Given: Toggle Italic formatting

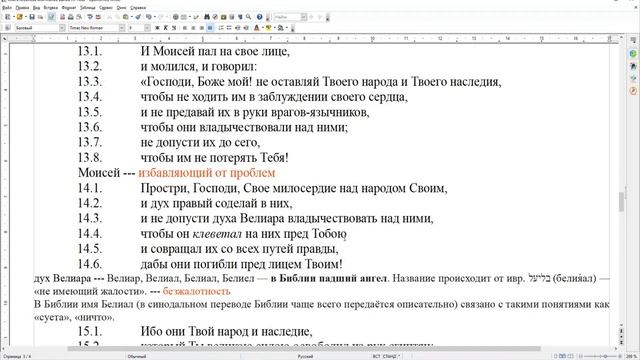Looking at the screenshot, I should [x=166, y=28].
